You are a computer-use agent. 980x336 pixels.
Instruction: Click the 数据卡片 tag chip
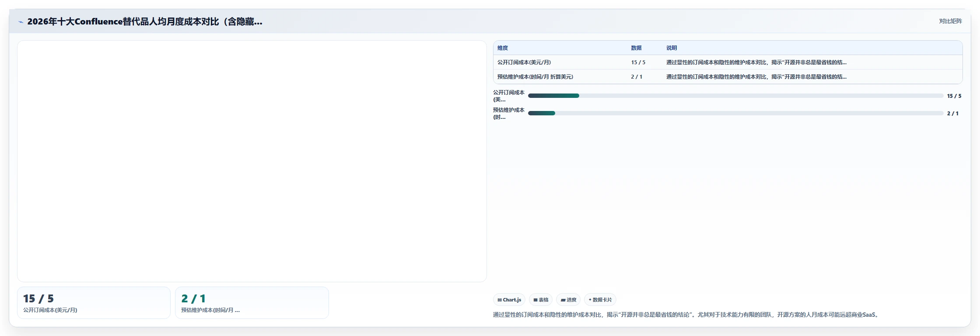pos(600,300)
